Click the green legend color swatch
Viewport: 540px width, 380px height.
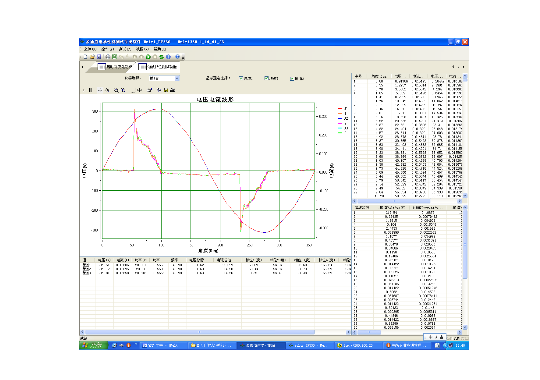click(x=340, y=133)
